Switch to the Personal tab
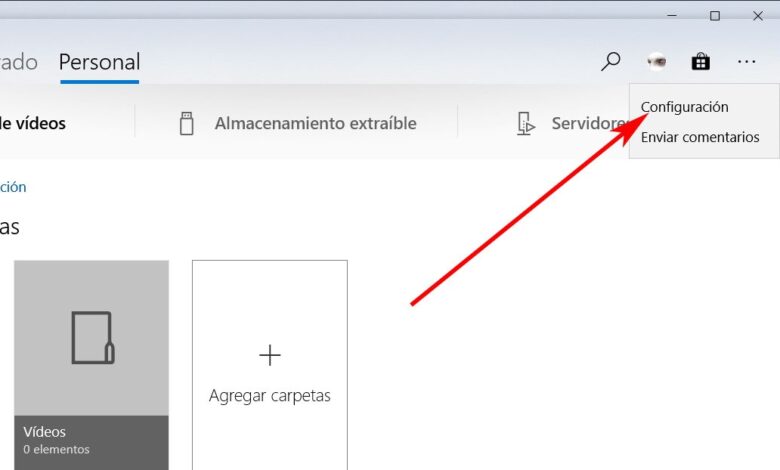This screenshot has height=470, width=780. 99,63
